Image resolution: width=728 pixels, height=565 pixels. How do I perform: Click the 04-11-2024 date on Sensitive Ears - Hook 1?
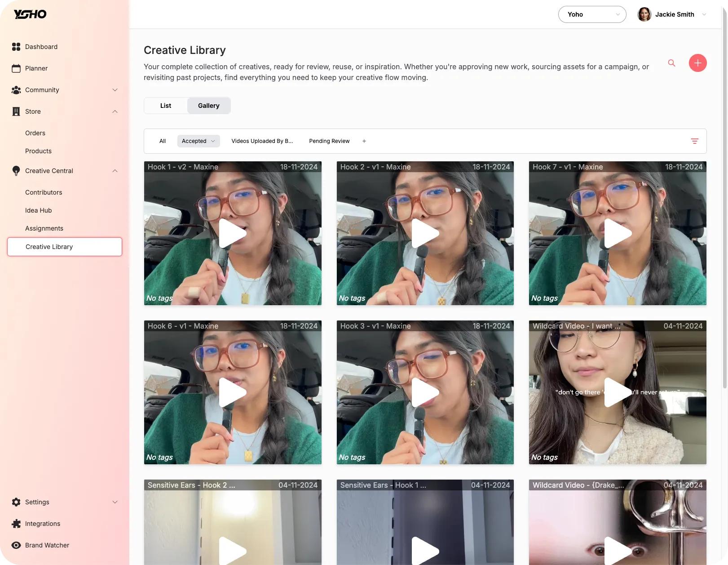(490, 485)
